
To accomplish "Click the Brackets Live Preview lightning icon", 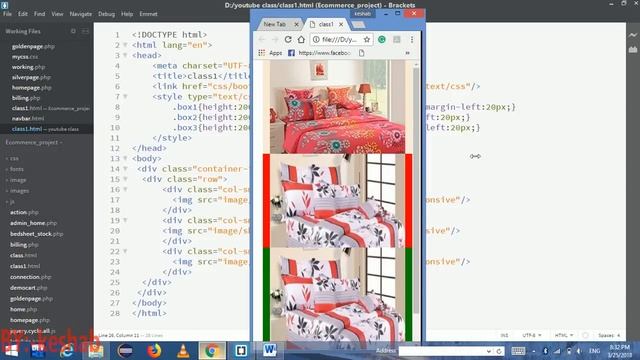I will (x=633, y=36).
